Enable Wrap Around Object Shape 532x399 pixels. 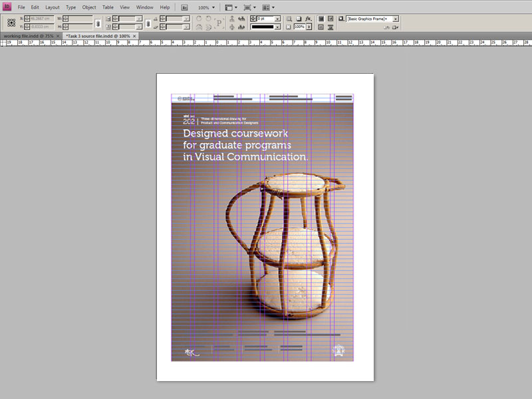point(321,27)
